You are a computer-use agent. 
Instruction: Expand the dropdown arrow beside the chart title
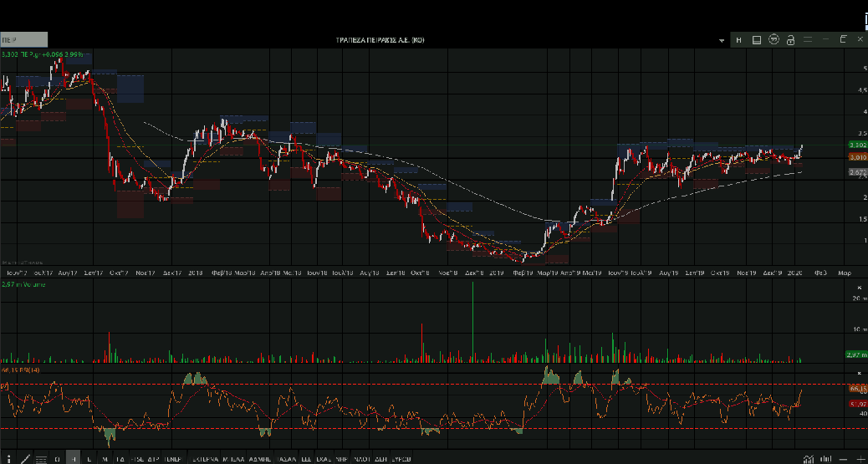[x=722, y=40]
